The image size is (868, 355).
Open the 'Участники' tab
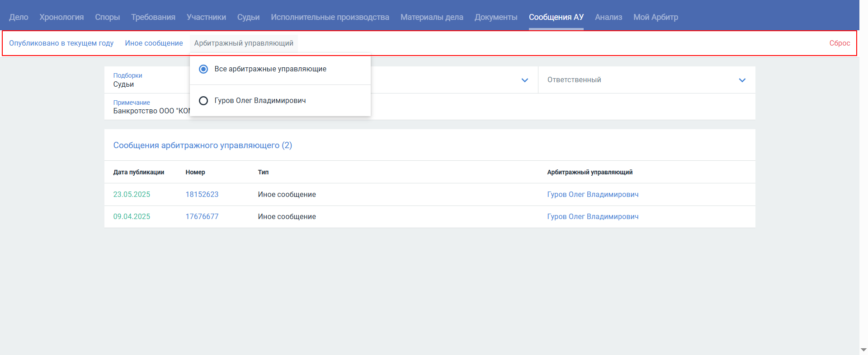206,17
